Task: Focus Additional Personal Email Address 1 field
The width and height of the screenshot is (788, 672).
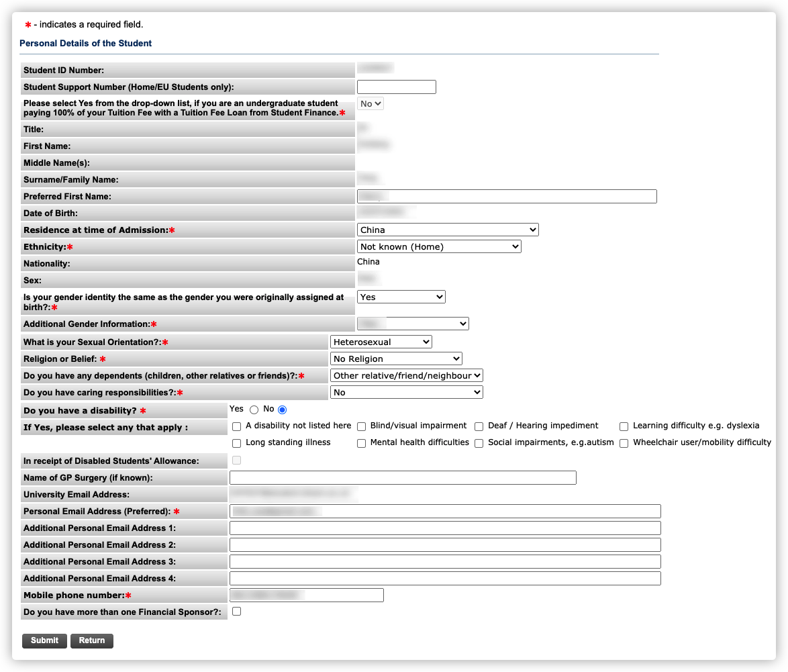Action: tap(445, 528)
